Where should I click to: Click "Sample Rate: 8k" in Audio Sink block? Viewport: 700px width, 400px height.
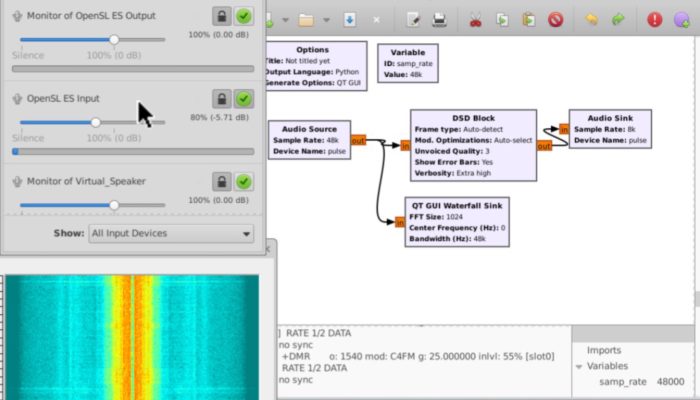click(x=604, y=129)
